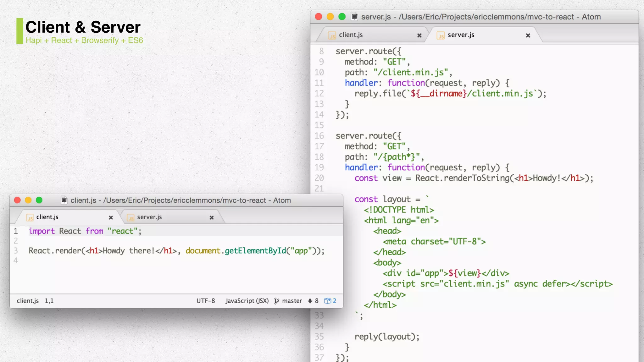Maximize the client.js Atom window
The width and height of the screenshot is (644, 362).
(39, 200)
